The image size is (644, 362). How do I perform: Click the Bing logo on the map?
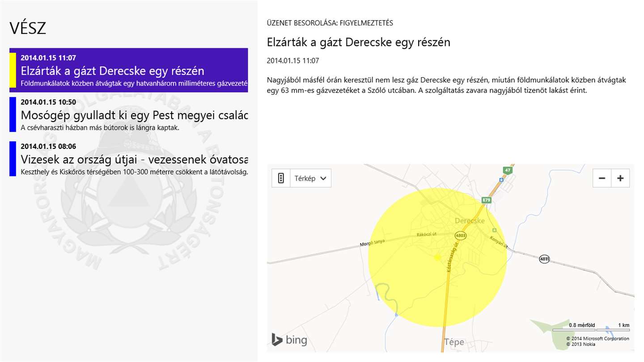[289, 340]
